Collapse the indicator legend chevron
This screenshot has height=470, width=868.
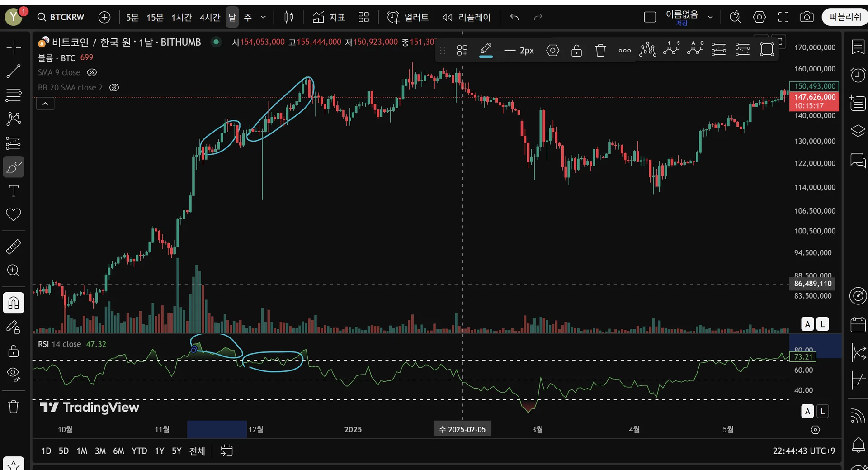pyautogui.click(x=45, y=104)
